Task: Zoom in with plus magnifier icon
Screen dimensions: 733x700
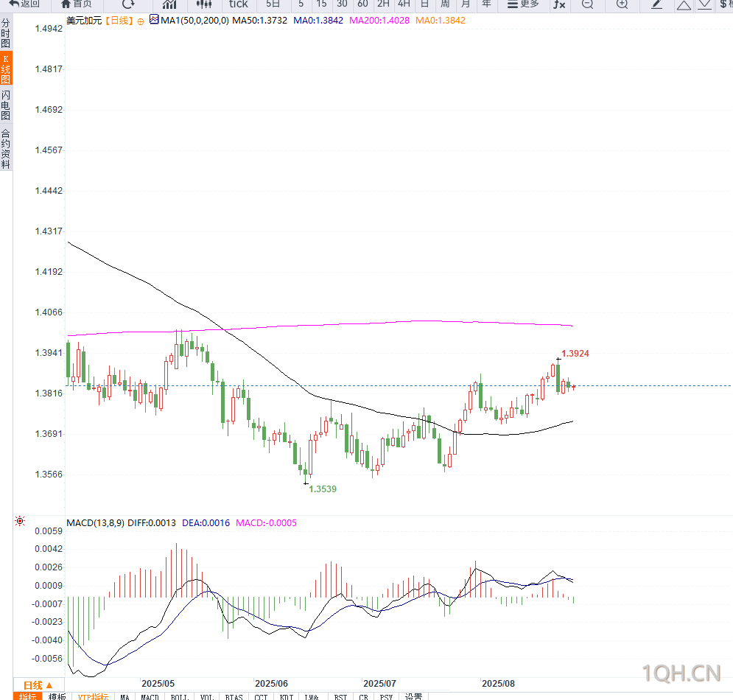Action: 622,4
